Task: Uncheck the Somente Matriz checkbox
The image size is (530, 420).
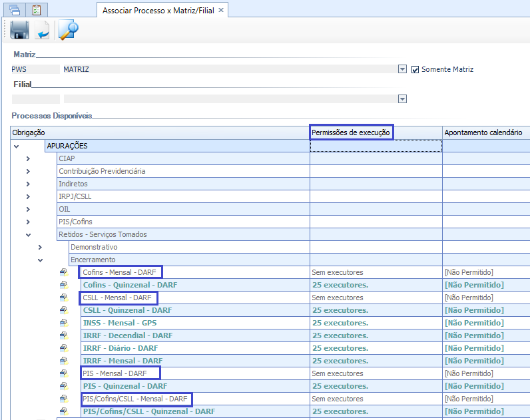Action: [x=415, y=69]
